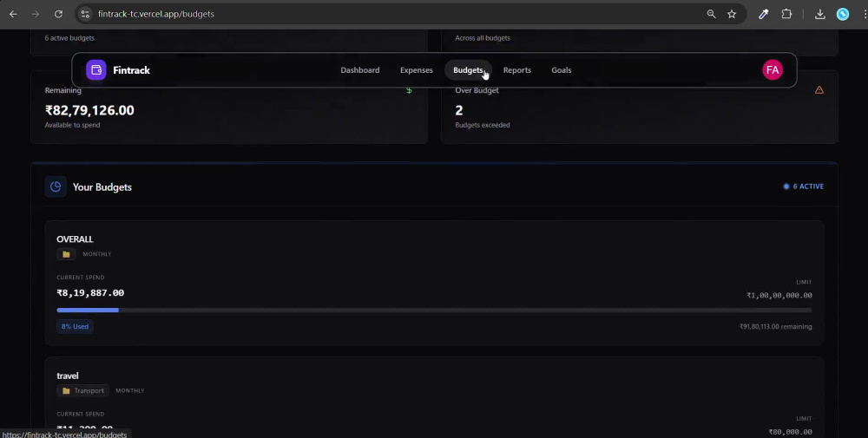Open the Extensions puzzle icon
Viewport: 868px width, 438px height.
(786, 14)
